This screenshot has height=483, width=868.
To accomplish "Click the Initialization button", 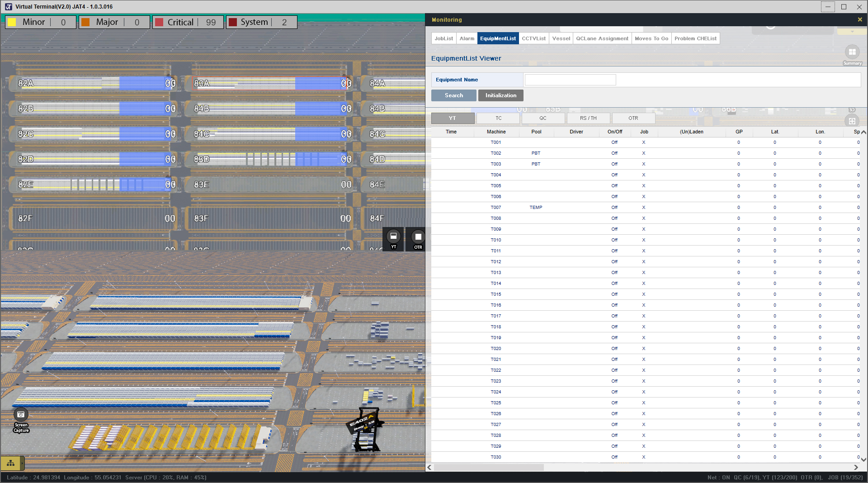I will [x=500, y=95].
